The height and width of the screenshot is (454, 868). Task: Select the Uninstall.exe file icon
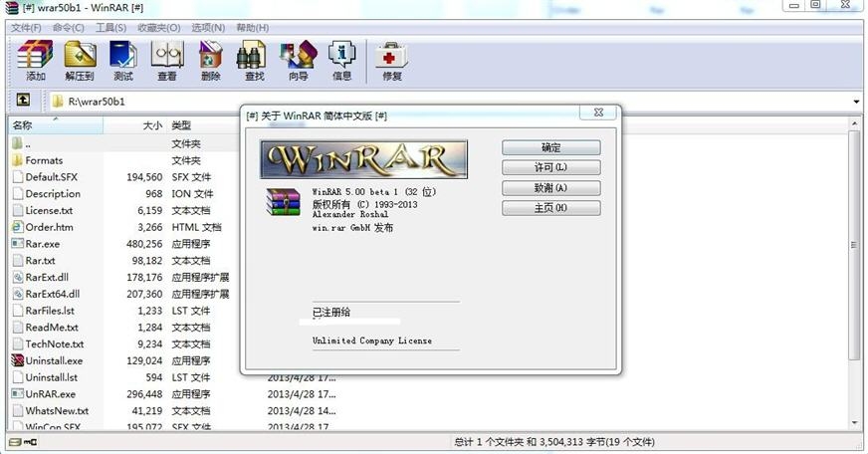point(17,360)
